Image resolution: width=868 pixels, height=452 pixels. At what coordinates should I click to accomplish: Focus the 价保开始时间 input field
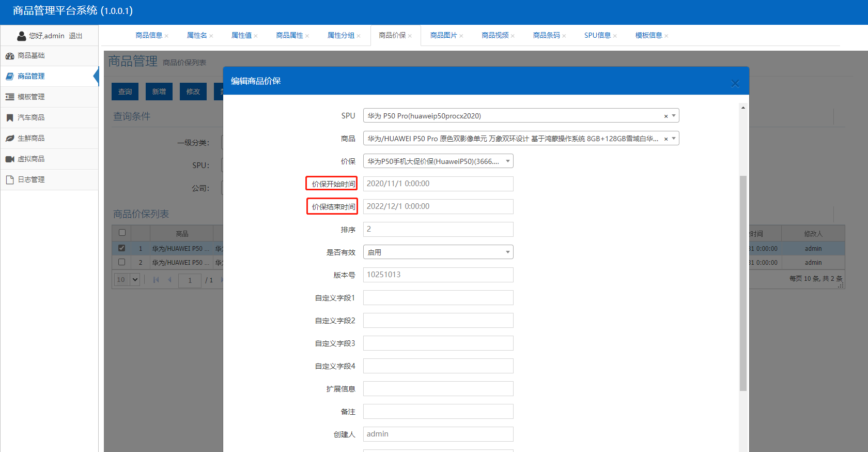click(x=438, y=184)
